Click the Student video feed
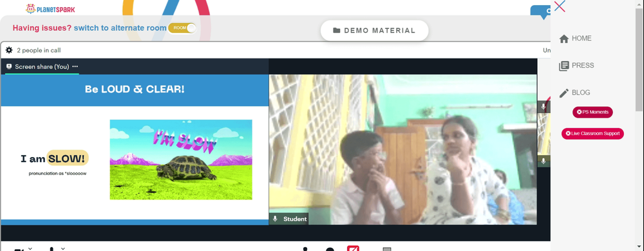The height and width of the screenshot is (251, 644). tap(402, 149)
